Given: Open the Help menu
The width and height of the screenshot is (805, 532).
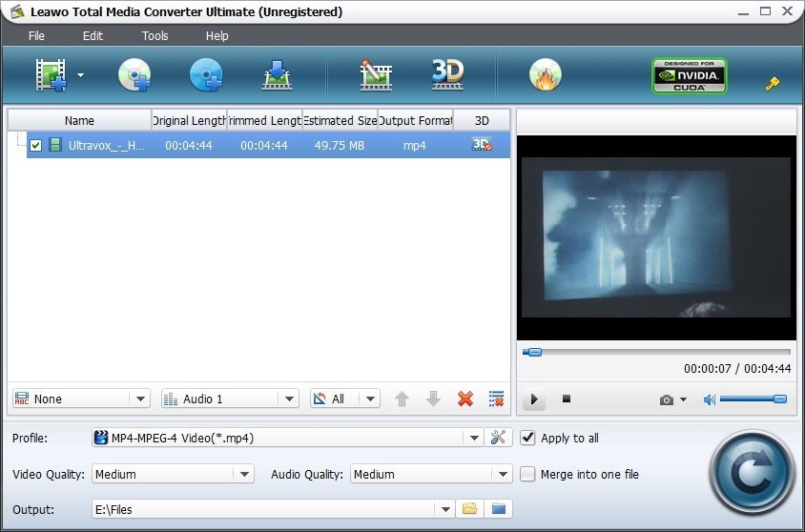Looking at the screenshot, I should pyautogui.click(x=217, y=36).
